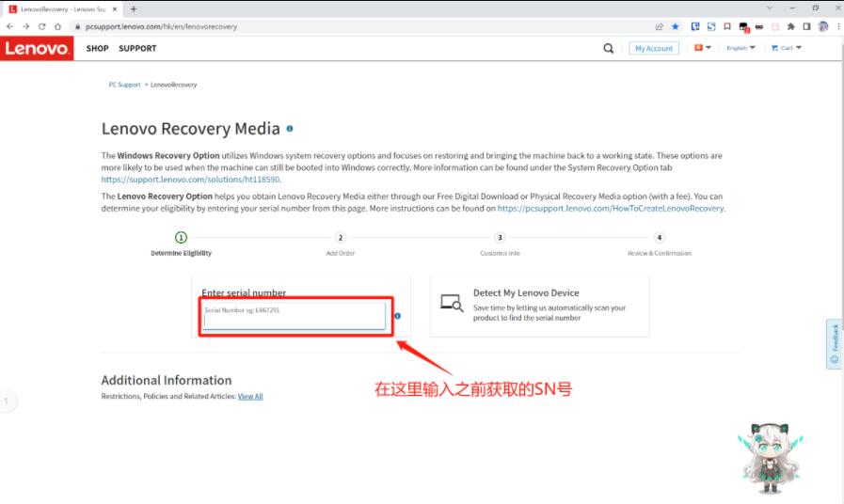
Task: Open the Feedback side tab
Action: tap(835, 344)
